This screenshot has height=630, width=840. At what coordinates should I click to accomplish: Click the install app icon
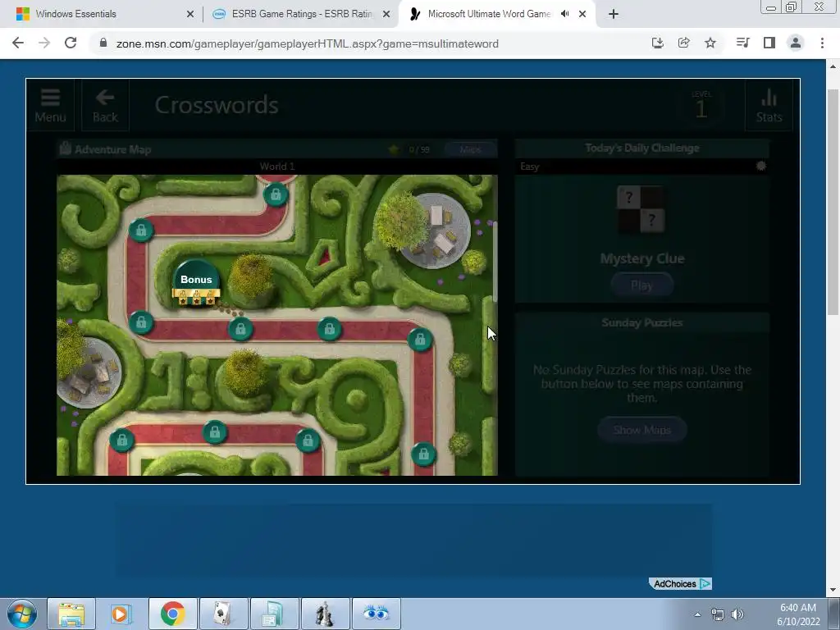pyautogui.click(x=657, y=43)
